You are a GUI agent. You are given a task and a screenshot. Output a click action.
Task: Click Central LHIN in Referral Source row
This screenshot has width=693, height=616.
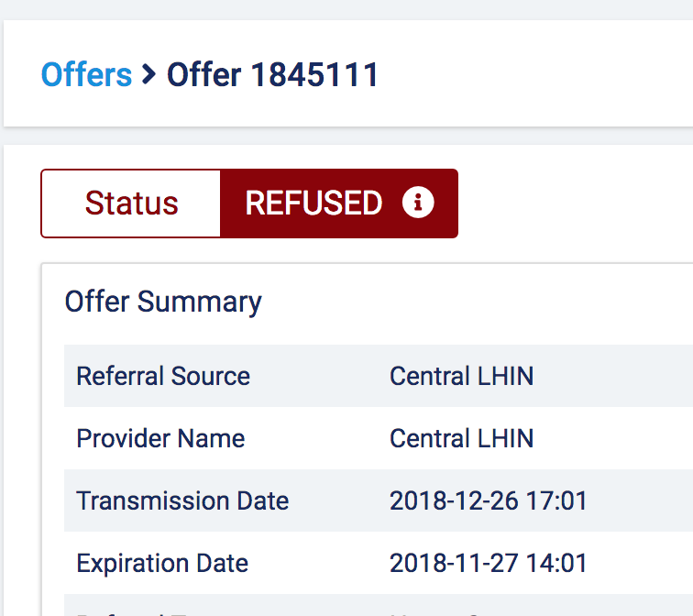(461, 376)
